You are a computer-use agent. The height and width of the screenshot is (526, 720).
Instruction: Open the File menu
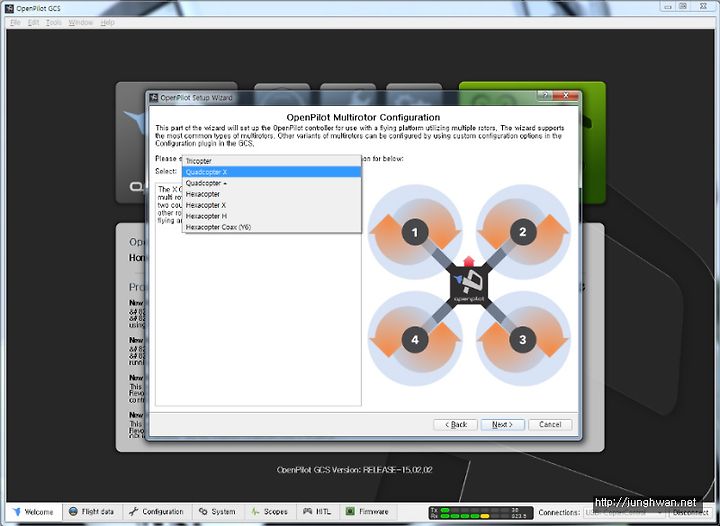pyautogui.click(x=15, y=22)
